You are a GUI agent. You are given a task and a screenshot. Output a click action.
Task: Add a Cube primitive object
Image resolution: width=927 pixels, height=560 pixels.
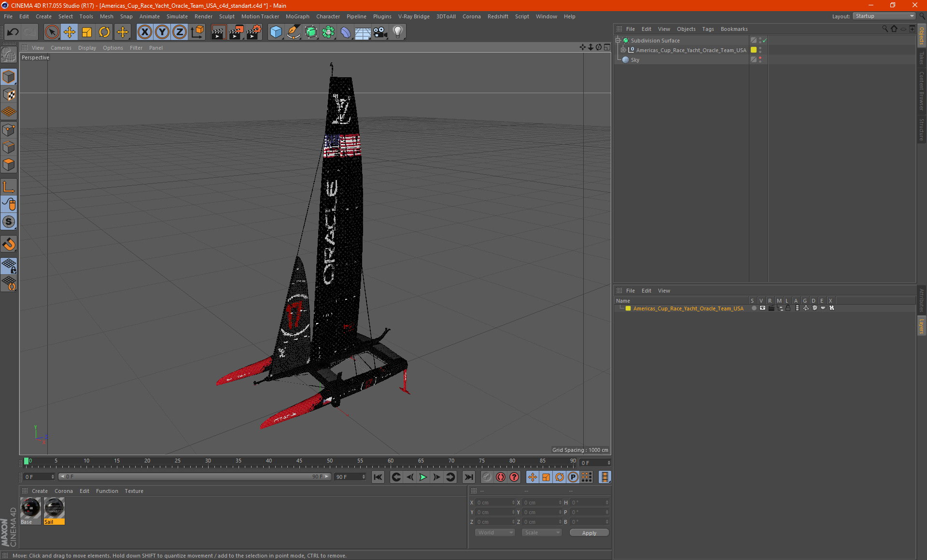276,32
